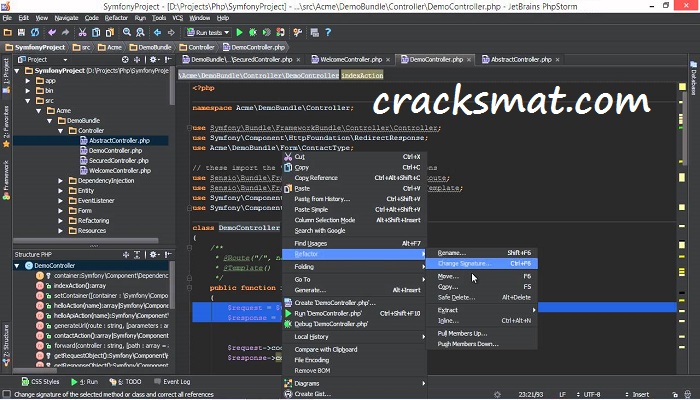700x400 pixels.
Task: Toggle the Z: Structure side tool window
Action: (x=6, y=345)
